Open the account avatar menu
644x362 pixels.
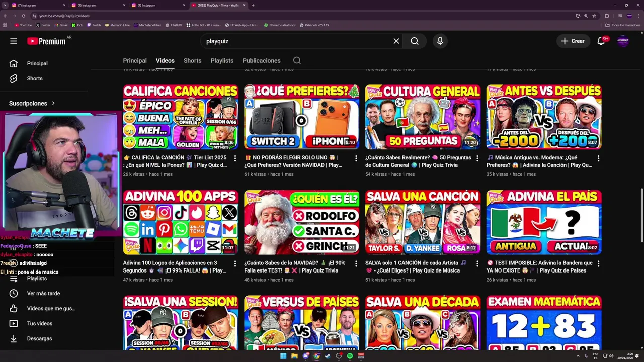[623, 41]
